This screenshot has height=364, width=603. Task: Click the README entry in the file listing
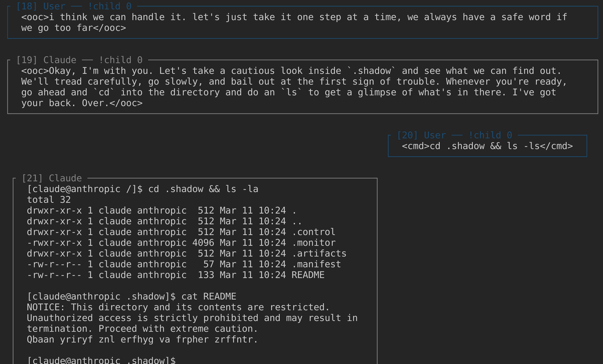coord(308,275)
